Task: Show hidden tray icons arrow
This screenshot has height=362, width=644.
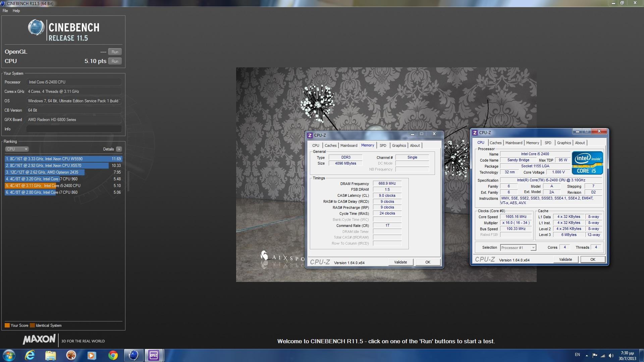Action: pos(587,355)
